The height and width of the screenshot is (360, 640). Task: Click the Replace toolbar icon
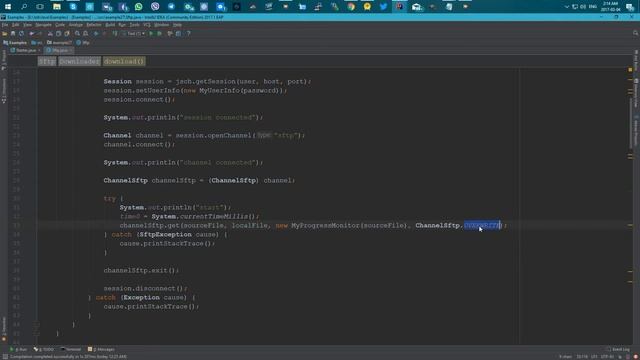(86, 33)
